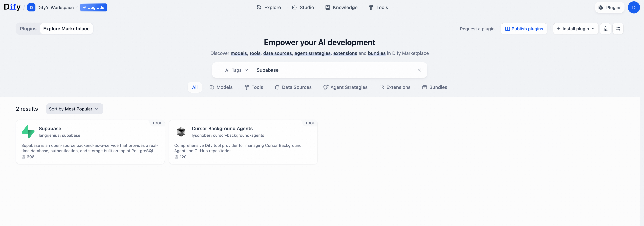Click the Cursor Background Agents cube icon
Viewport: 644px width, 226px height.
tap(181, 132)
